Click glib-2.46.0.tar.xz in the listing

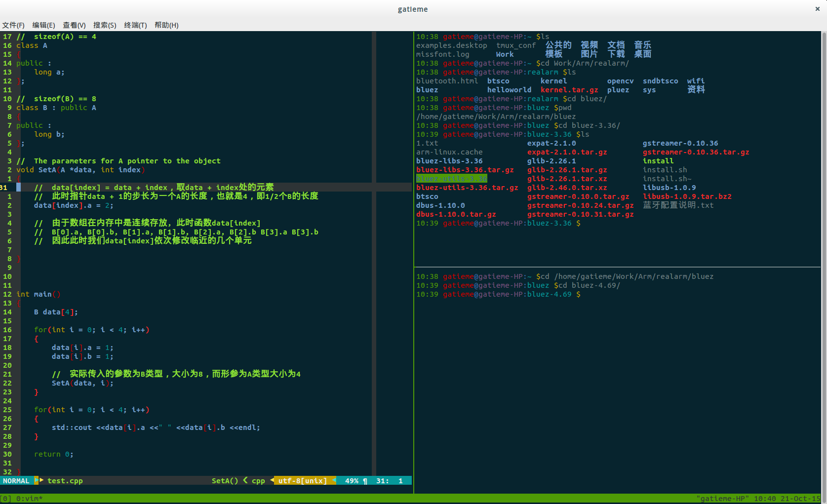click(x=567, y=188)
